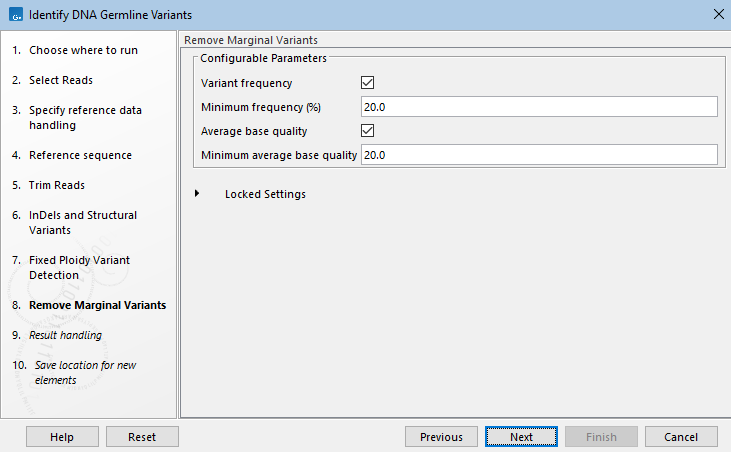Select the Select Reads step
731x452 pixels.
[61, 80]
